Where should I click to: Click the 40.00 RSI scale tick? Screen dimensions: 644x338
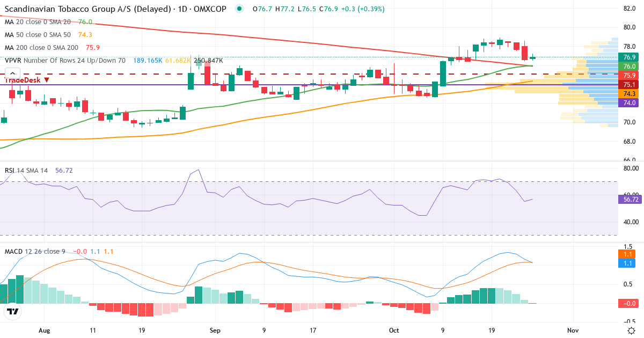pyautogui.click(x=630, y=222)
